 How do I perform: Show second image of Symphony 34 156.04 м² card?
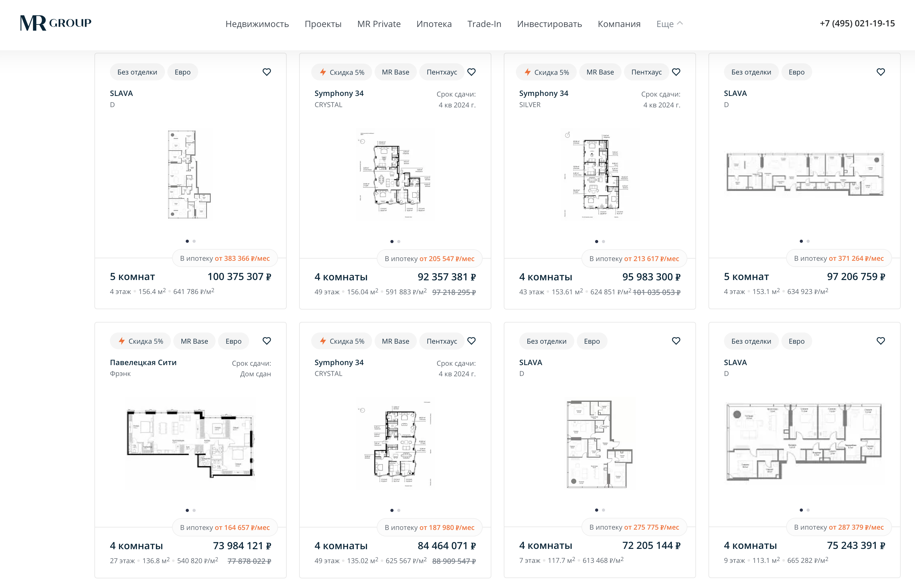coord(399,241)
